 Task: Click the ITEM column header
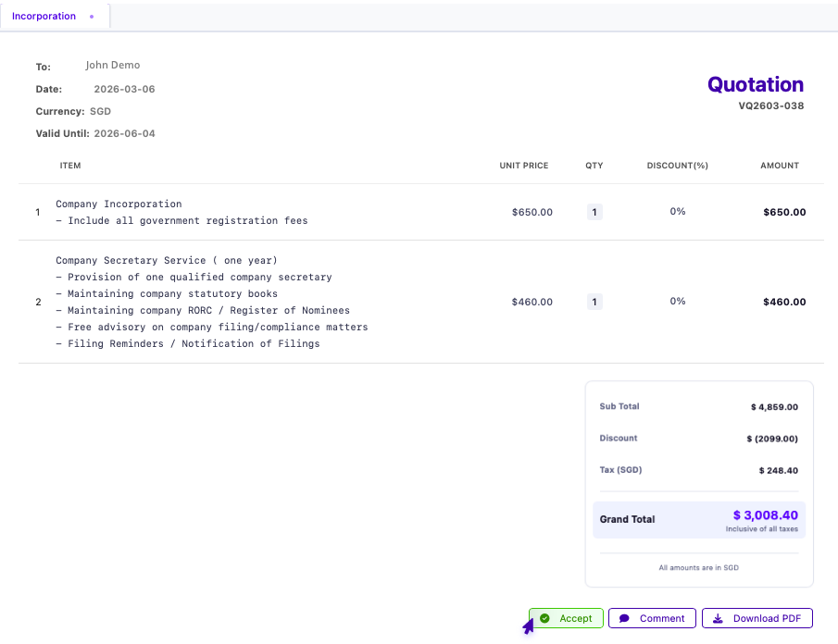(70, 166)
